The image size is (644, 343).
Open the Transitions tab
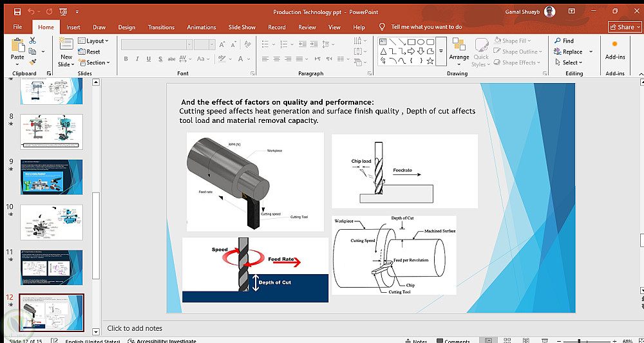coord(161,27)
